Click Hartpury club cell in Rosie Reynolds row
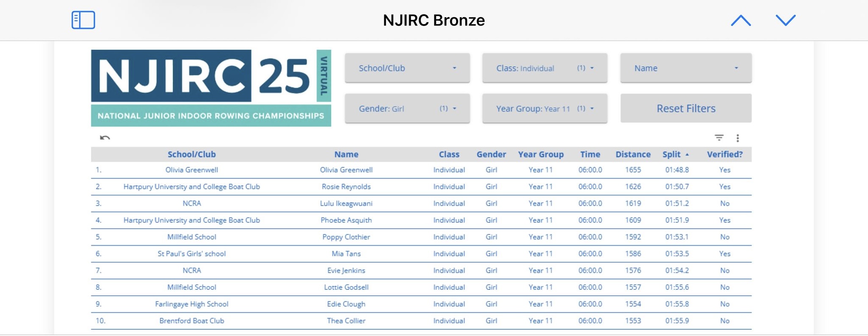This screenshot has height=336, width=868. [x=192, y=187]
